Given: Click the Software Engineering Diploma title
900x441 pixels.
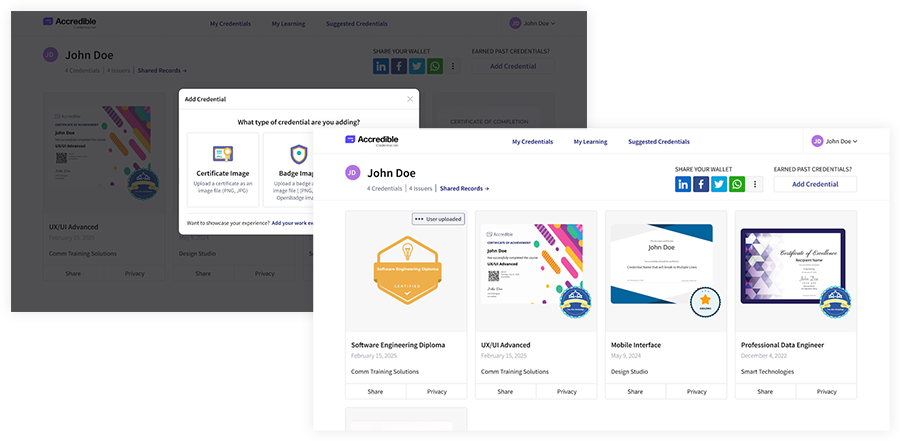Looking at the screenshot, I should click(398, 345).
